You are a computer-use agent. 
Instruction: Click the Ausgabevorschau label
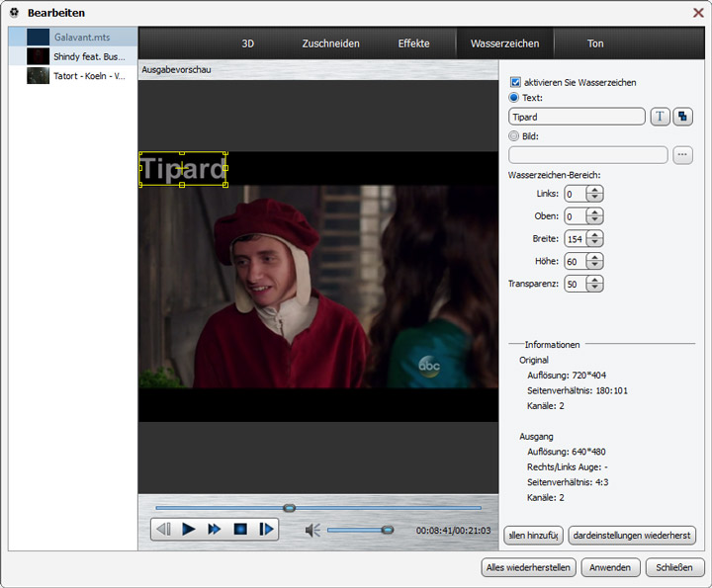(176, 69)
